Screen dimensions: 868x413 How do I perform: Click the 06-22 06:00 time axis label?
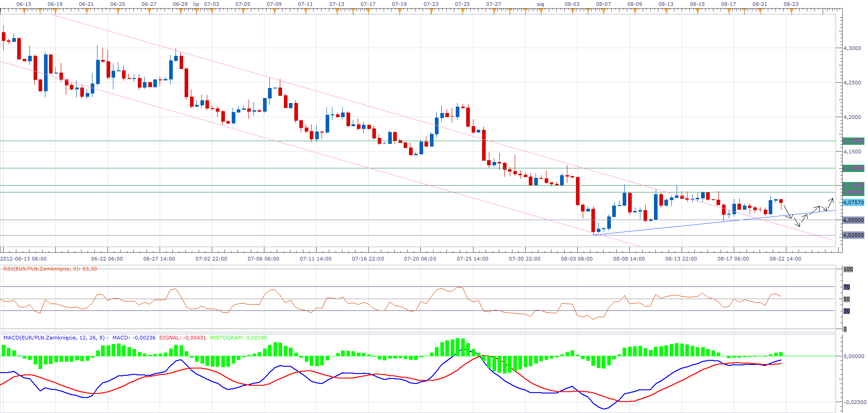pos(107,259)
